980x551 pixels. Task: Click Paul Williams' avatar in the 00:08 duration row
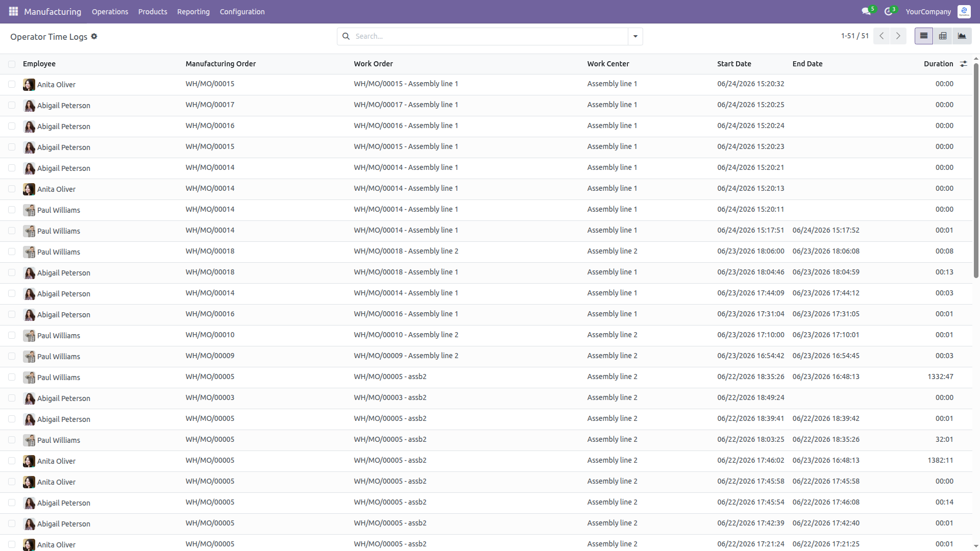pyautogui.click(x=29, y=252)
